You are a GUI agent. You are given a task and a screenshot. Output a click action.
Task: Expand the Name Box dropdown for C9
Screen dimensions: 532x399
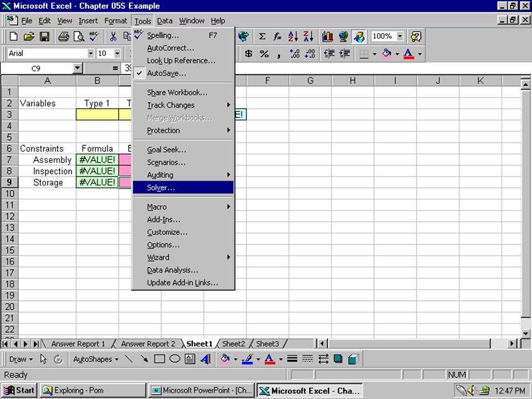tap(78, 69)
